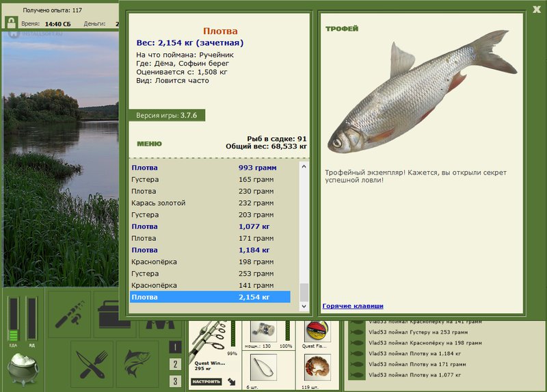The width and height of the screenshot is (547, 392).
Task: Click the Quest Fis... line spool
Action: point(317,332)
